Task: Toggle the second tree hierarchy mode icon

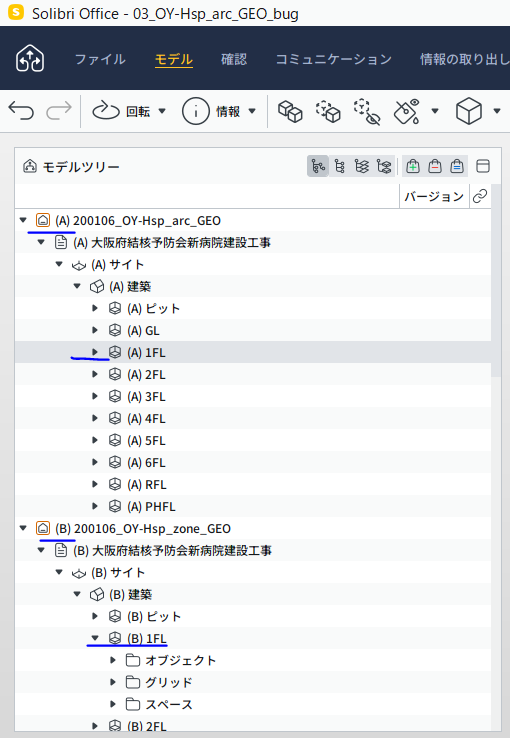Action: [x=340, y=166]
